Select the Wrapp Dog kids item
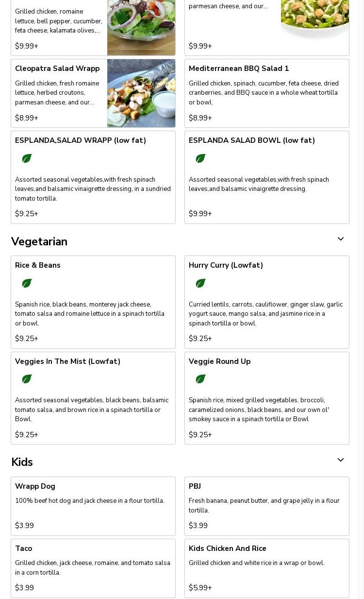The image size is (364, 599). pyautogui.click(x=93, y=506)
